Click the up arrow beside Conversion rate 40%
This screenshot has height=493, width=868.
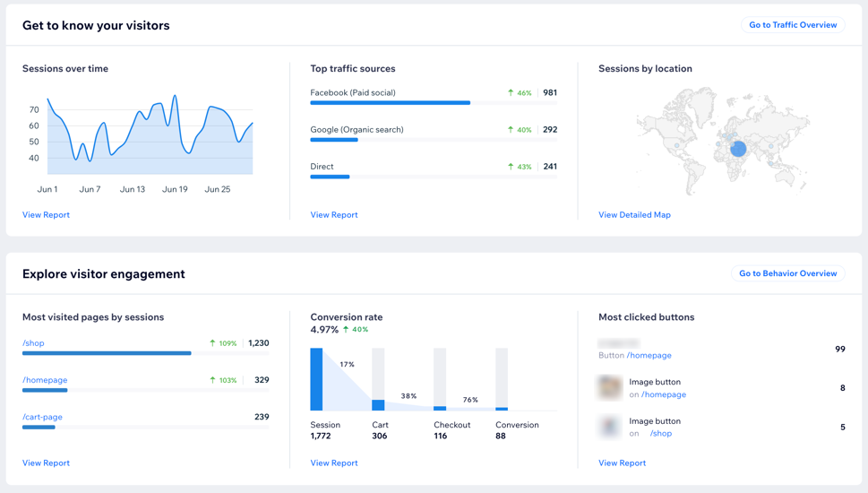click(346, 329)
